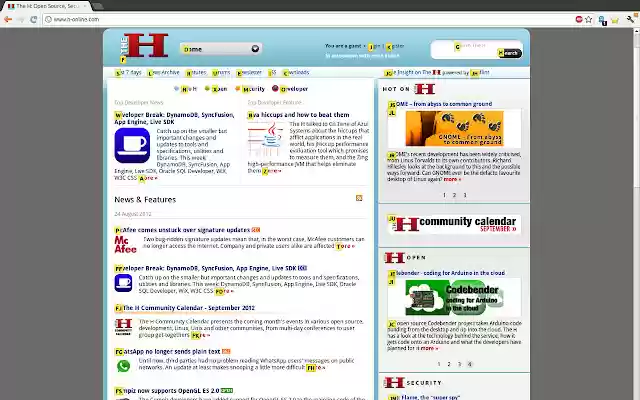The width and height of the screenshot is (640, 400).
Task: Click the H logo in Hot On heading
Action: click(x=424, y=89)
